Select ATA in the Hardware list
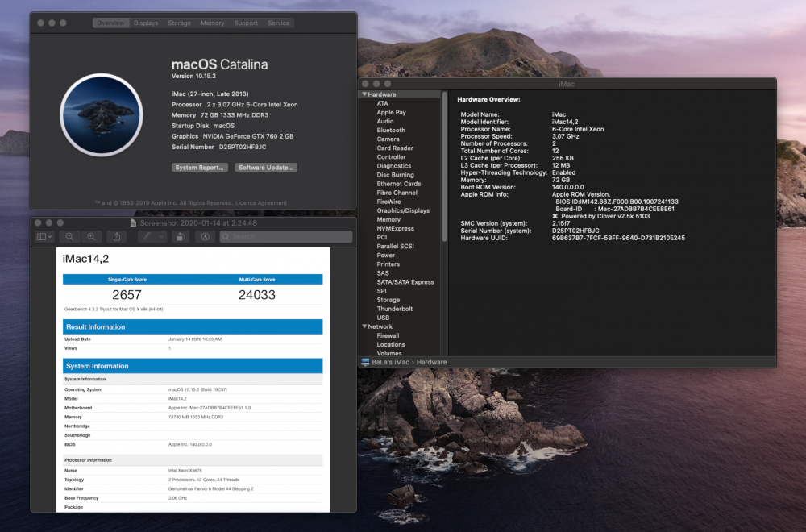This screenshot has height=532, width=806. click(382, 103)
